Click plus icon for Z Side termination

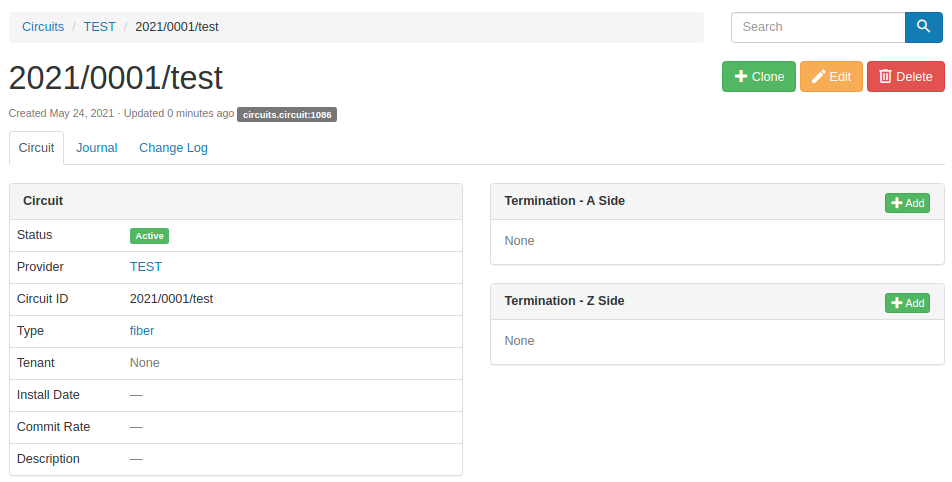coord(897,303)
